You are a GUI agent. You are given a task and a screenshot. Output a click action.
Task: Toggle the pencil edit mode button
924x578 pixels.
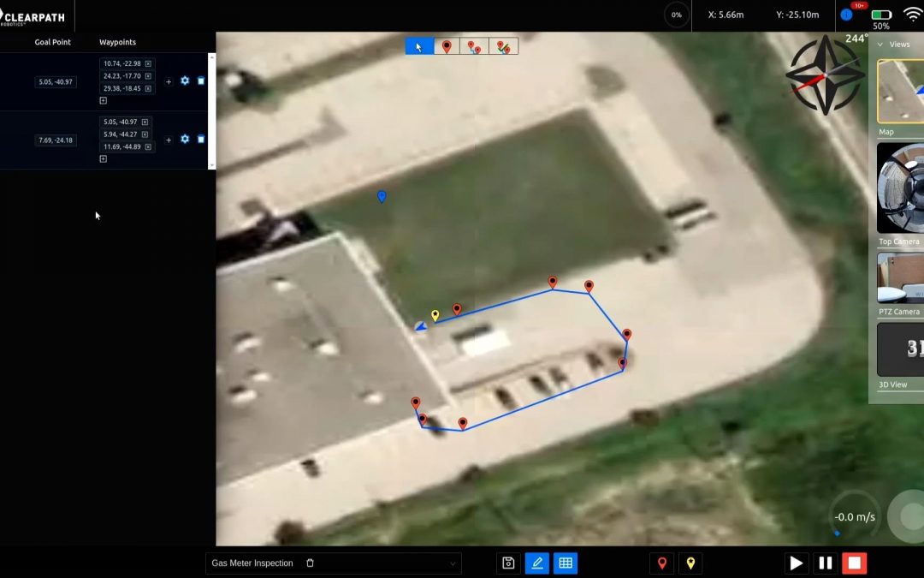click(x=536, y=563)
